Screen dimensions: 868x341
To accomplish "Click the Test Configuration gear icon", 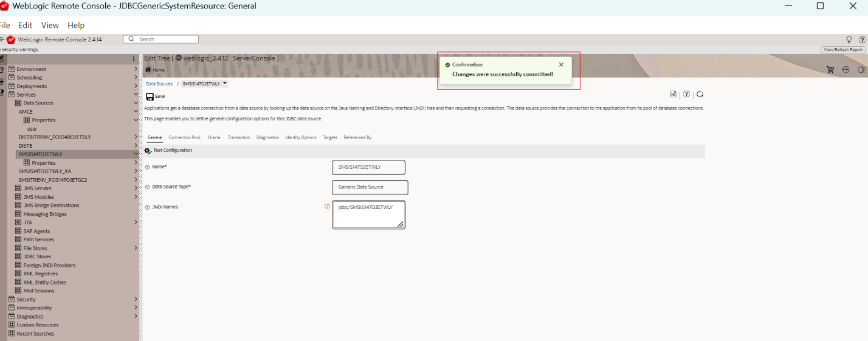I will coord(148,150).
